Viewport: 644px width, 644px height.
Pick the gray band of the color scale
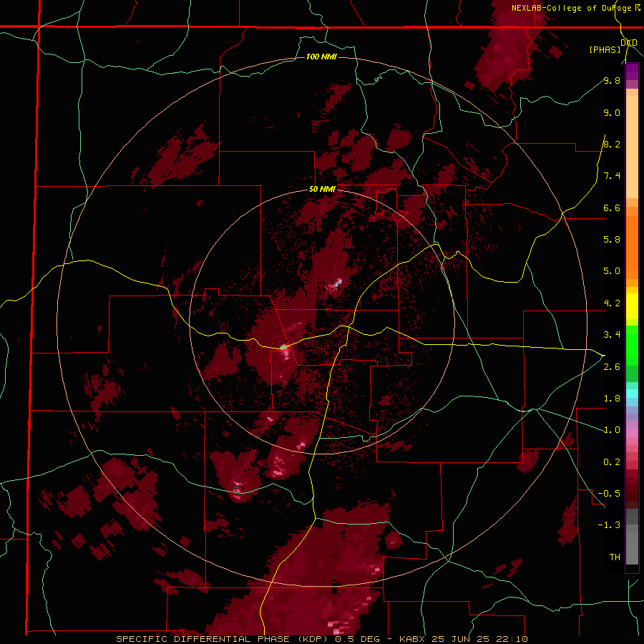pos(632,537)
